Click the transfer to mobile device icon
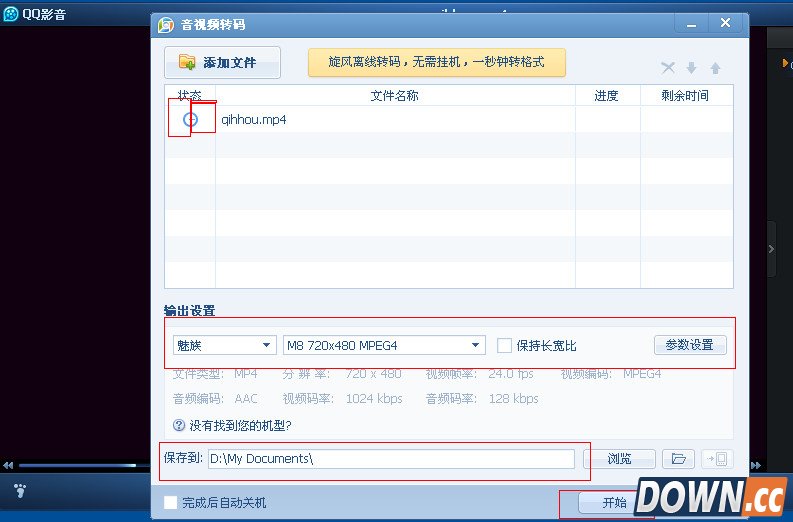793x522 pixels. pos(717,459)
